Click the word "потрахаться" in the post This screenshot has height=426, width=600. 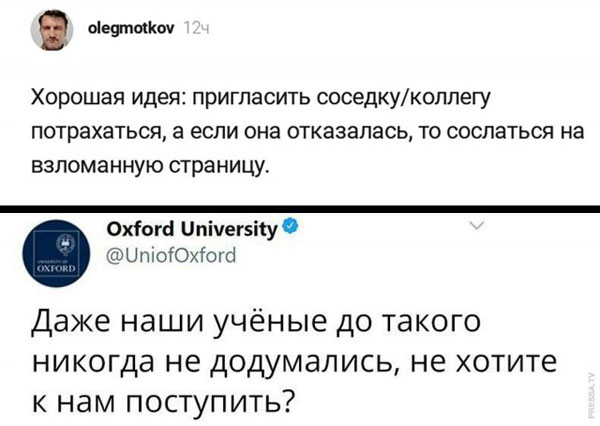click(91, 130)
